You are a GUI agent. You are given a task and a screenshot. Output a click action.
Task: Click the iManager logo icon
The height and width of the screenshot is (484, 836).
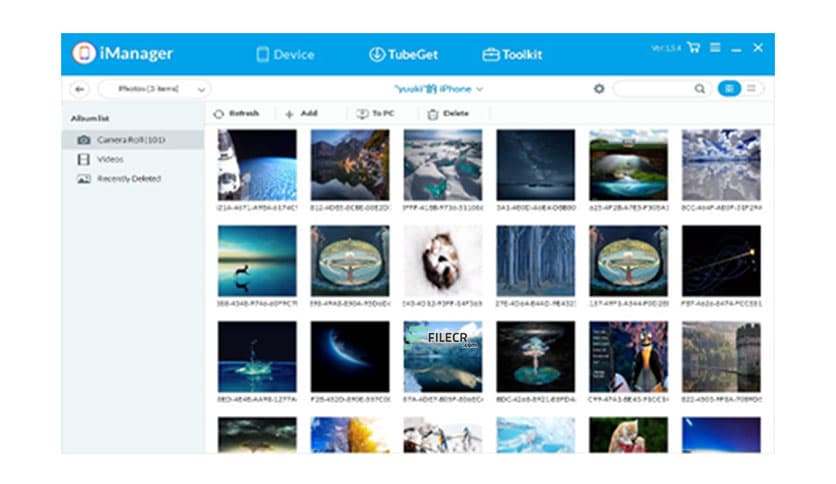[84, 53]
